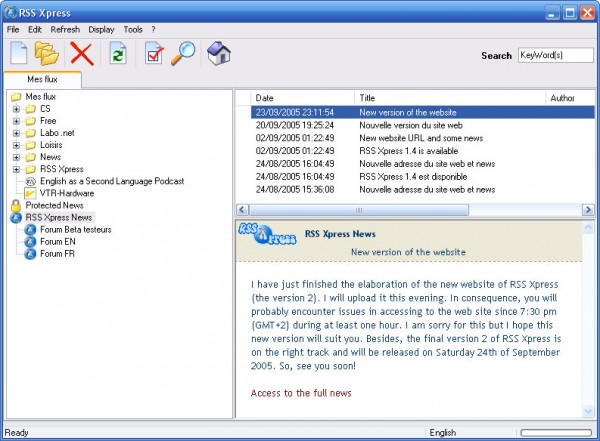This screenshot has width=600, height=441.
Task: Open the Tools menu
Action: 132,30
